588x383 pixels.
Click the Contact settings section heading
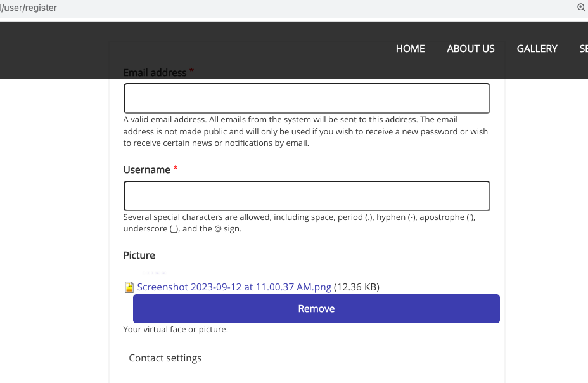pyautogui.click(x=165, y=358)
